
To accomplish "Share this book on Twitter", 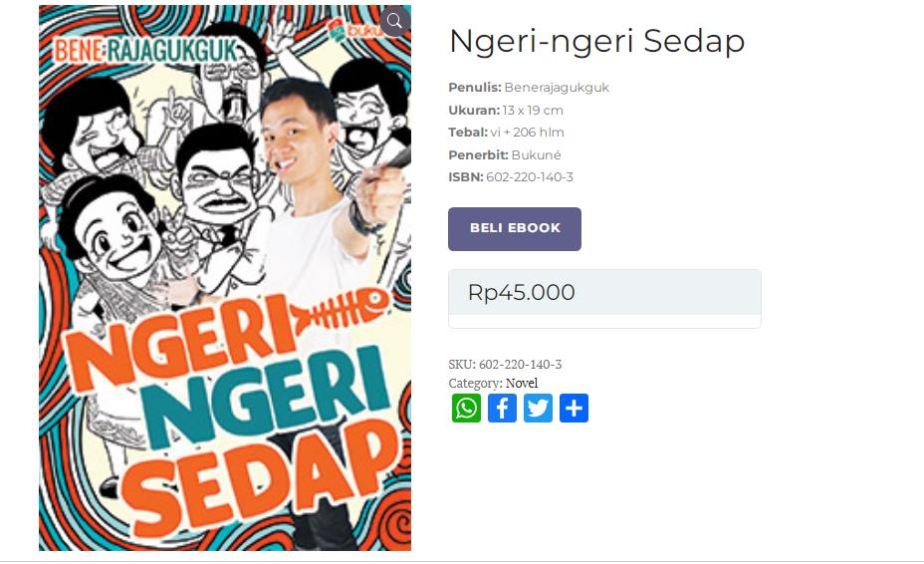I will point(538,409).
